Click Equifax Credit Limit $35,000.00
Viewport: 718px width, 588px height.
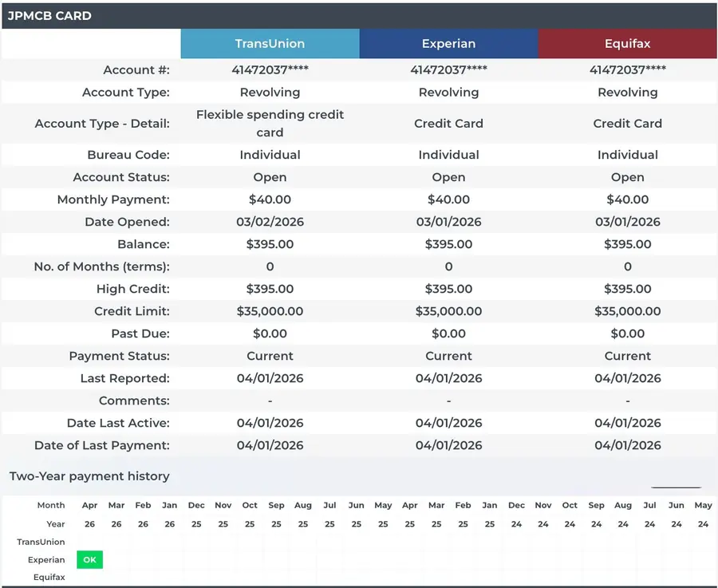point(627,311)
